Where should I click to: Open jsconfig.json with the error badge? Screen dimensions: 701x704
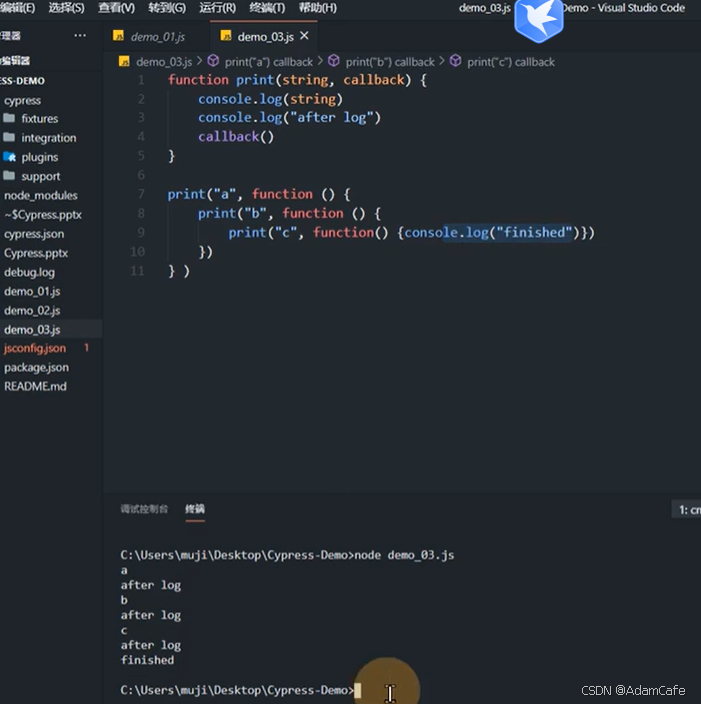(35, 348)
